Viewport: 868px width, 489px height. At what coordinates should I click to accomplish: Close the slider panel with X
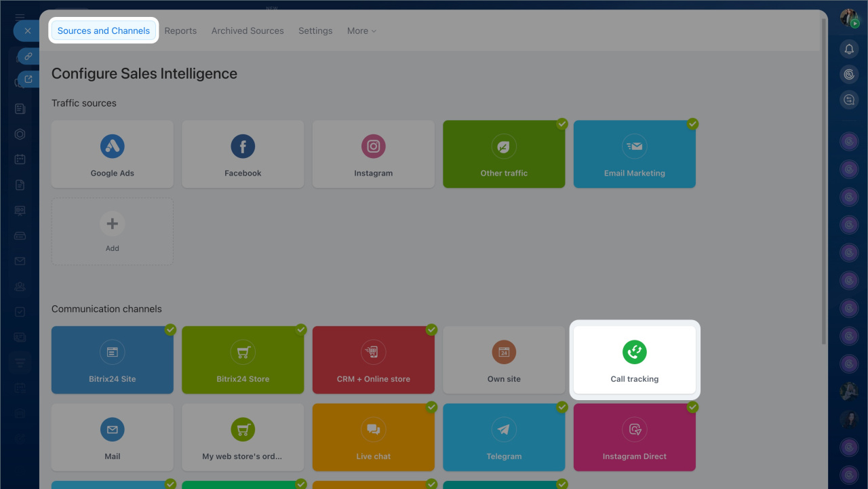[x=27, y=31]
